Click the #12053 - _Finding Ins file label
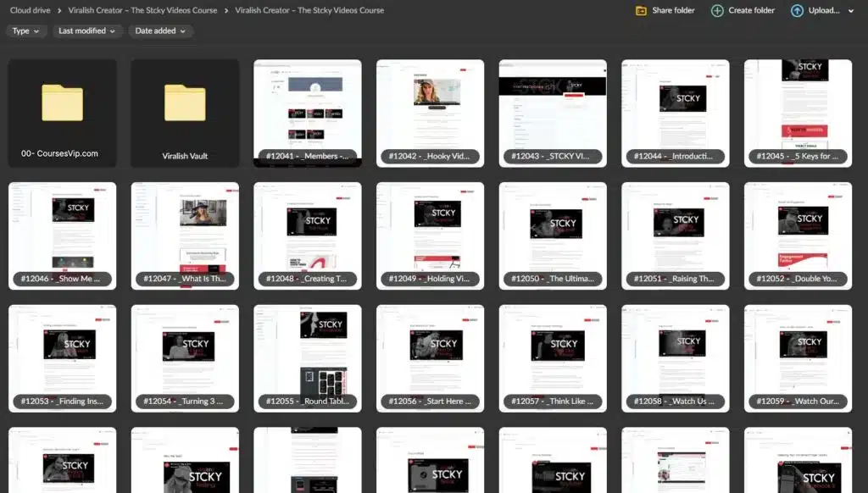Image resolution: width=868 pixels, height=493 pixels. pos(62,402)
